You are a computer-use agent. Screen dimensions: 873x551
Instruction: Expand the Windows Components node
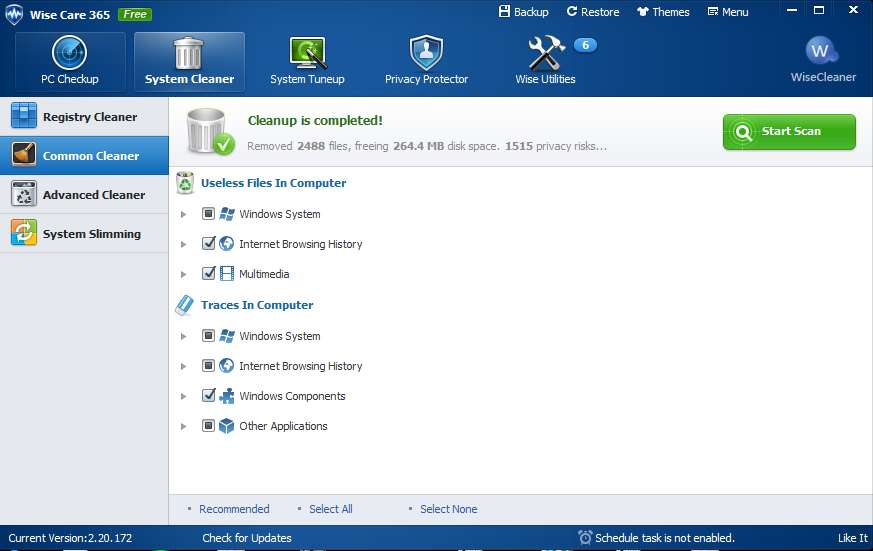[x=183, y=396]
